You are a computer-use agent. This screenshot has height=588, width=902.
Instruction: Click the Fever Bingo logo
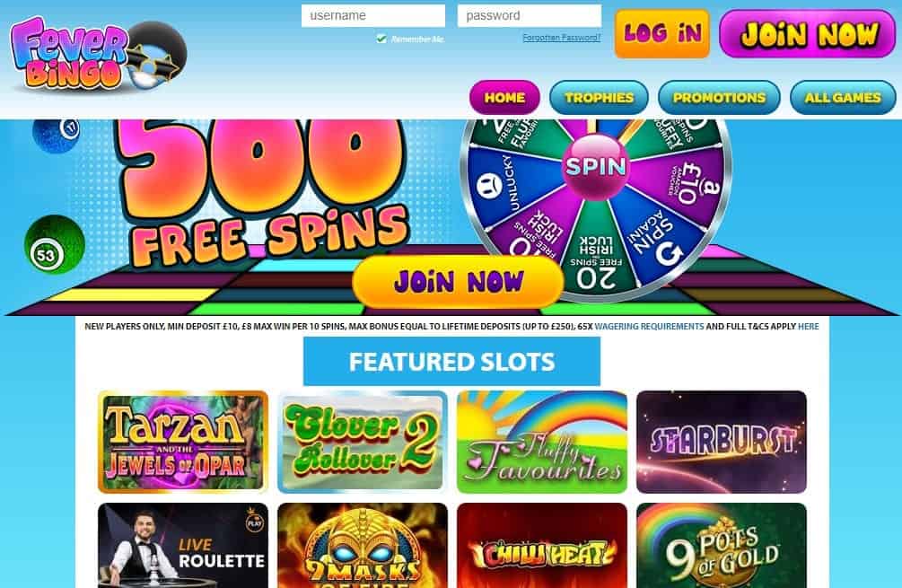98,56
